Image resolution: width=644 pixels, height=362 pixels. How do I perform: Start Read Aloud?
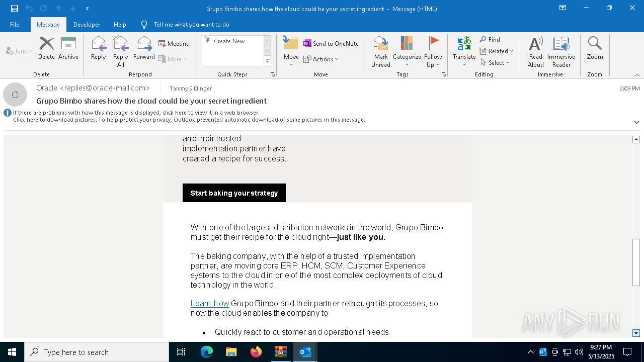click(x=536, y=52)
